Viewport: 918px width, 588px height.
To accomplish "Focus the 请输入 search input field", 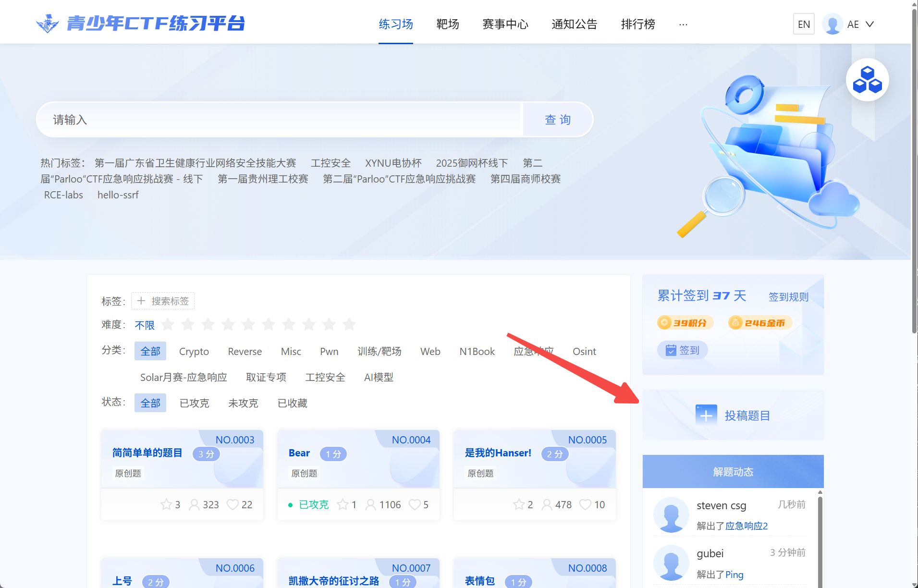I will tap(279, 120).
